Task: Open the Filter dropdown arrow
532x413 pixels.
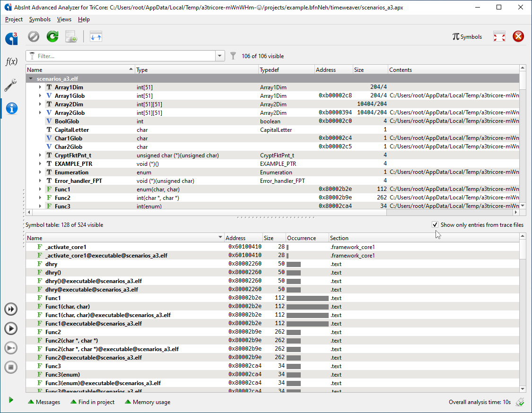Action: click(219, 56)
